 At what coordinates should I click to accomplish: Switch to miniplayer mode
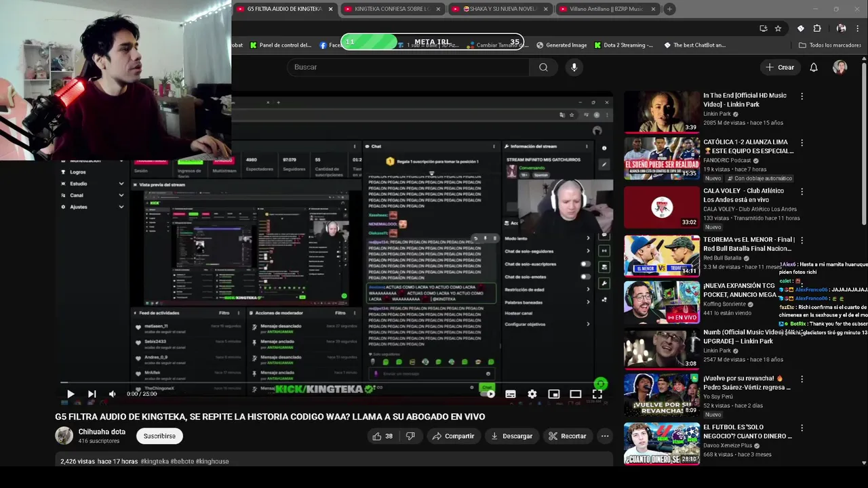coord(554,394)
